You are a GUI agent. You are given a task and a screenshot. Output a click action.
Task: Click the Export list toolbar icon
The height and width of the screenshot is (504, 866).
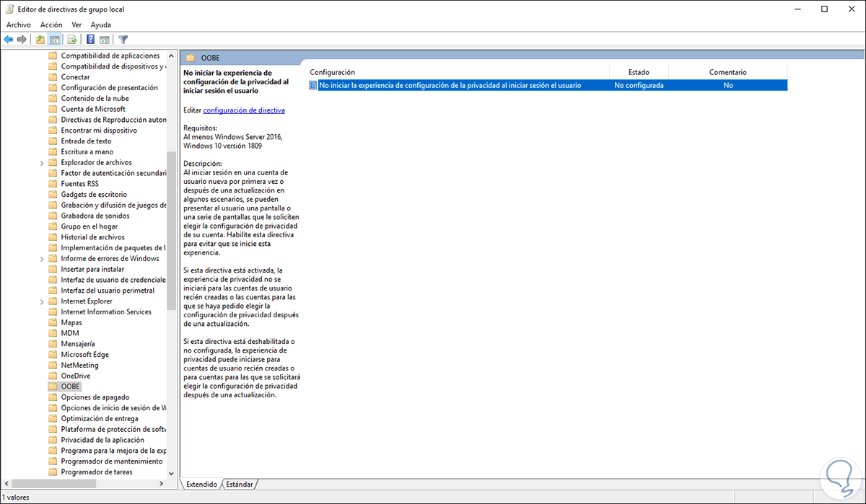pos(72,40)
